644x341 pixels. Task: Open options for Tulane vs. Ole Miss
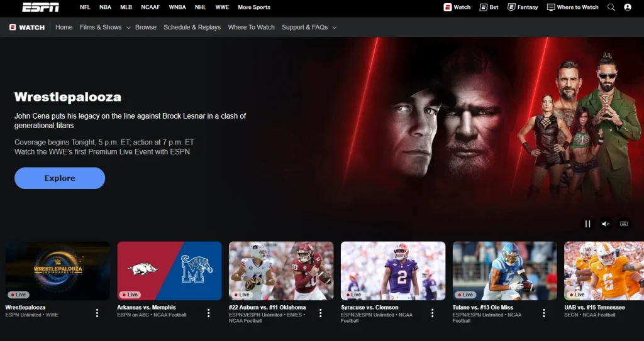coord(544,313)
